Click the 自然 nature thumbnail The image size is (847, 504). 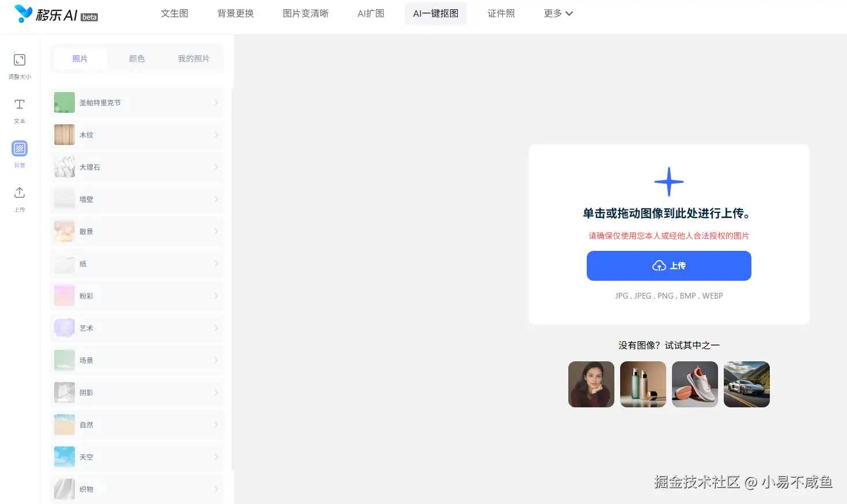[x=64, y=425]
